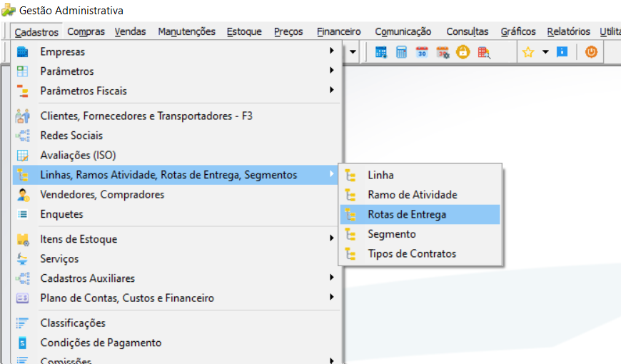621x364 pixels.
Task: Click the Tipos de Contratos tree icon
Action: coord(350,253)
